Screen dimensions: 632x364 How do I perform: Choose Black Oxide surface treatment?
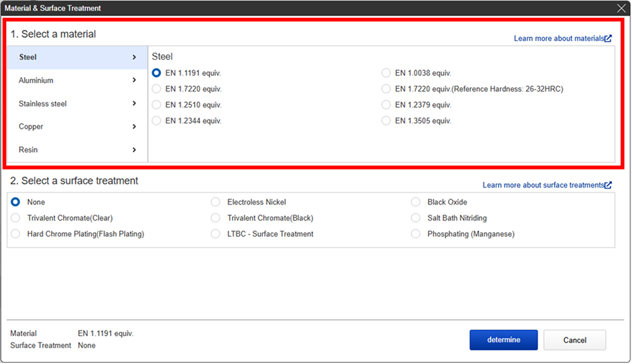click(416, 202)
